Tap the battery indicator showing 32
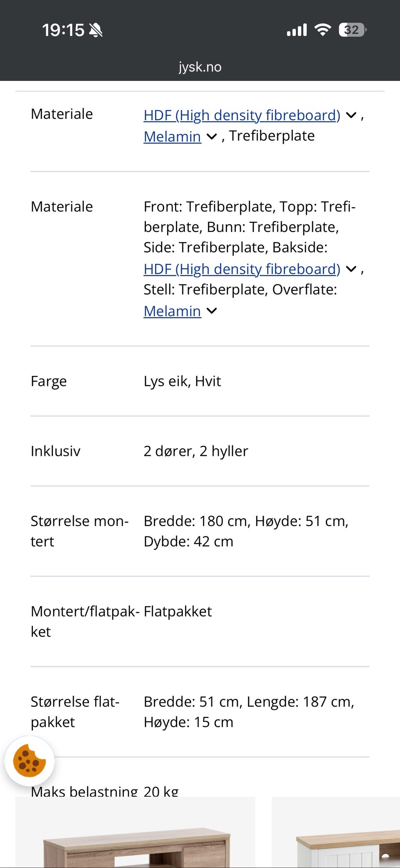The image size is (400, 868). [x=351, y=29]
